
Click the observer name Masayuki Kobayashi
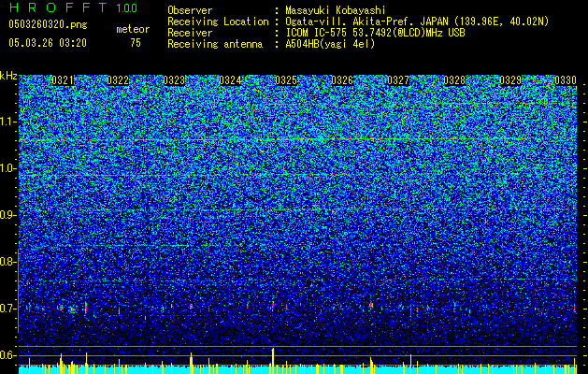click(x=336, y=10)
